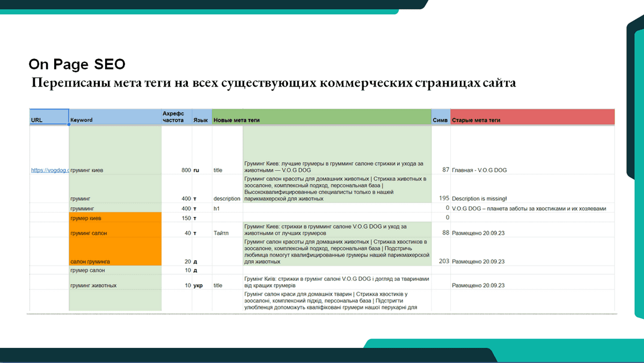Click the character count 195
This screenshot has width=644, height=363.
pyautogui.click(x=444, y=198)
